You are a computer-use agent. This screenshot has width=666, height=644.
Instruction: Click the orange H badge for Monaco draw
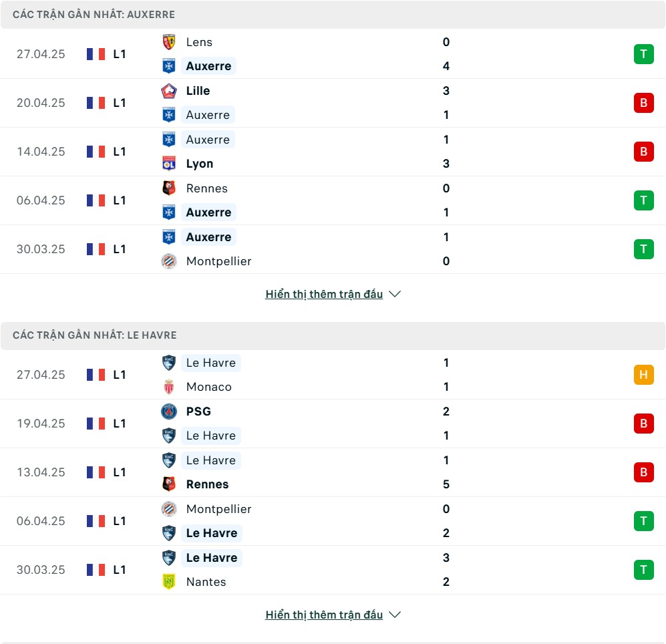[643, 375]
